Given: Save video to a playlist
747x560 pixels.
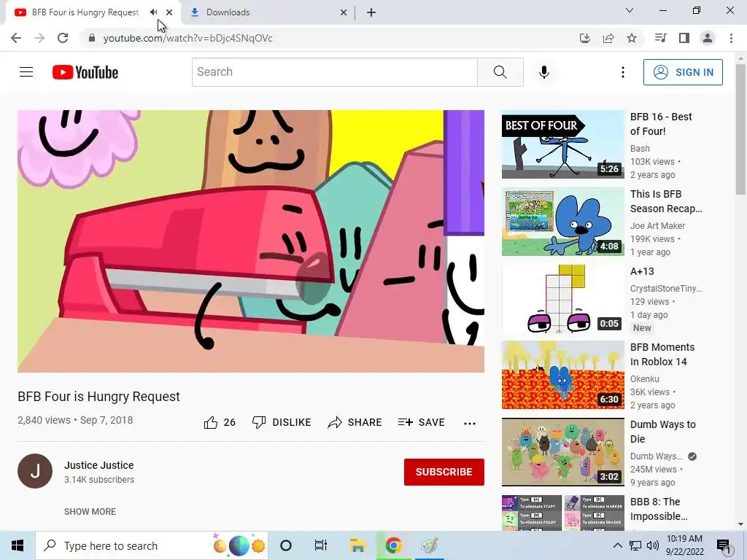Looking at the screenshot, I should pos(421,422).
